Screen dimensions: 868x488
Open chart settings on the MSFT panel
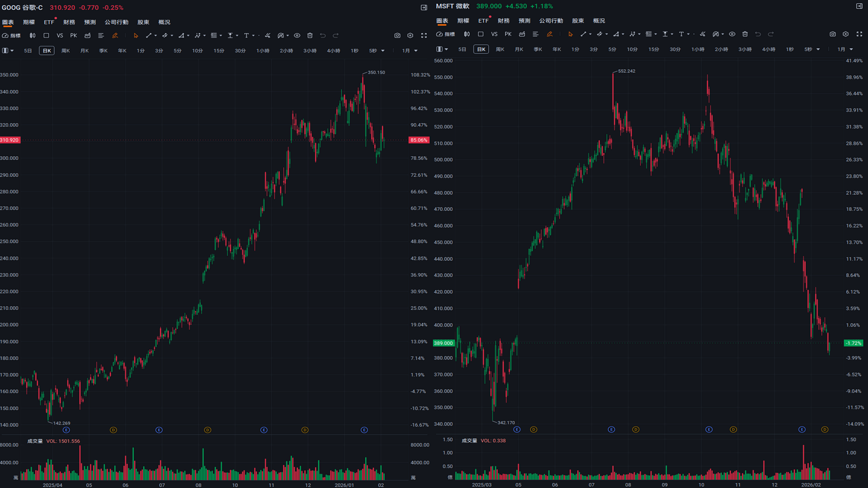pos(845,34)
